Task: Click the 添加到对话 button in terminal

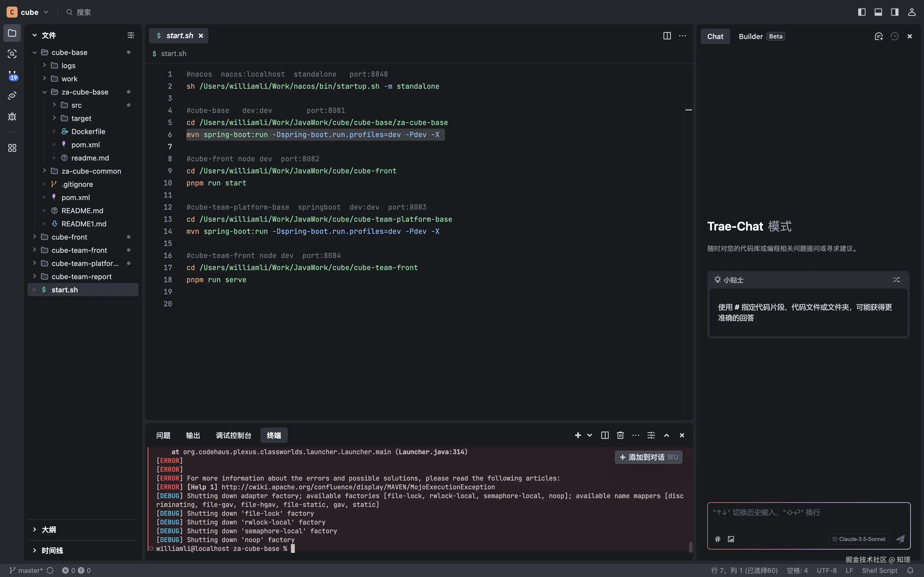Action: coord(648,457)
